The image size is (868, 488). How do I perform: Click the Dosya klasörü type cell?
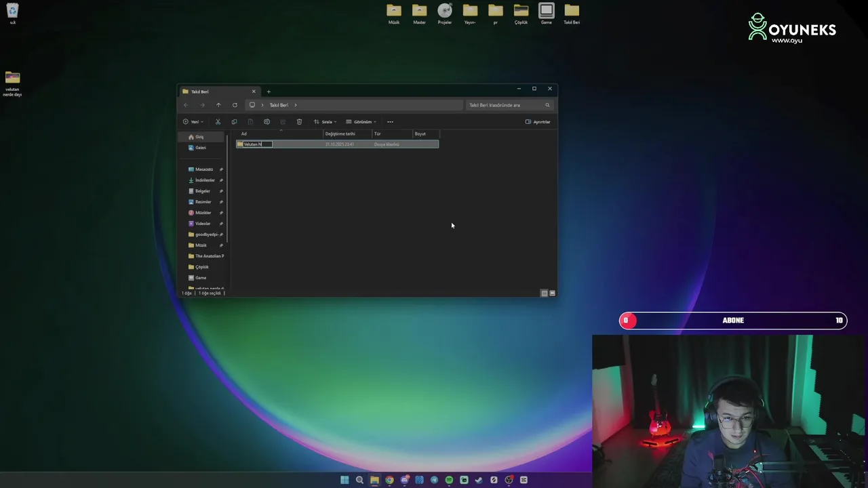387,144
